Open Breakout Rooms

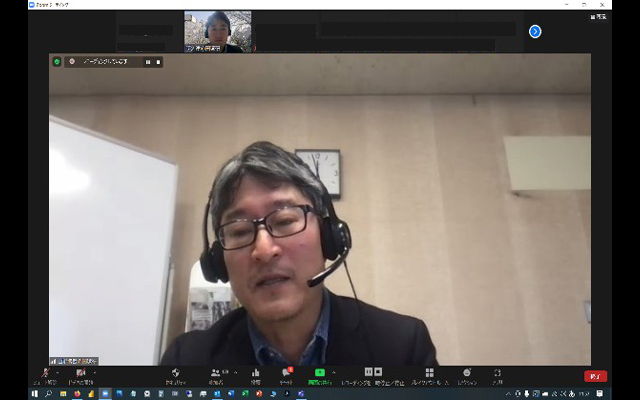[429, 373]
